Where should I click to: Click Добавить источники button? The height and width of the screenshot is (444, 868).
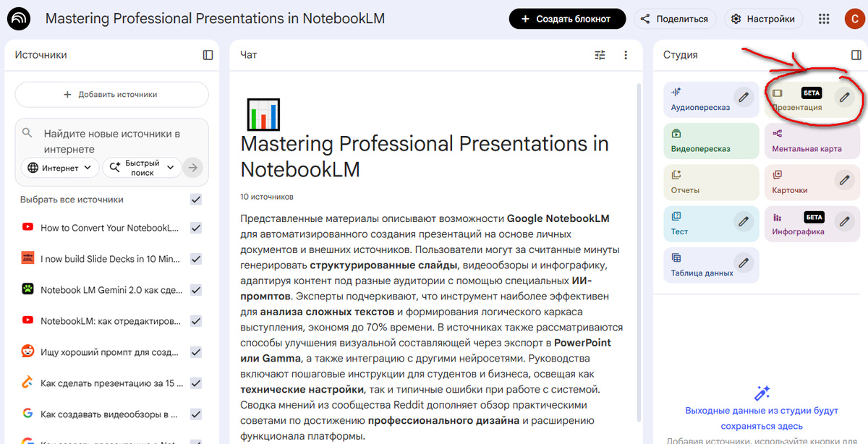[x=111, y=94]
